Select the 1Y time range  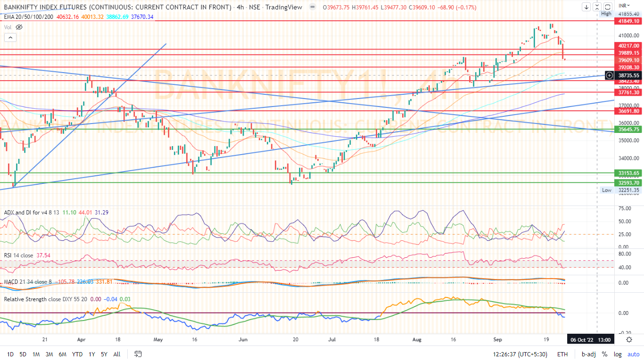click(92, 354)
